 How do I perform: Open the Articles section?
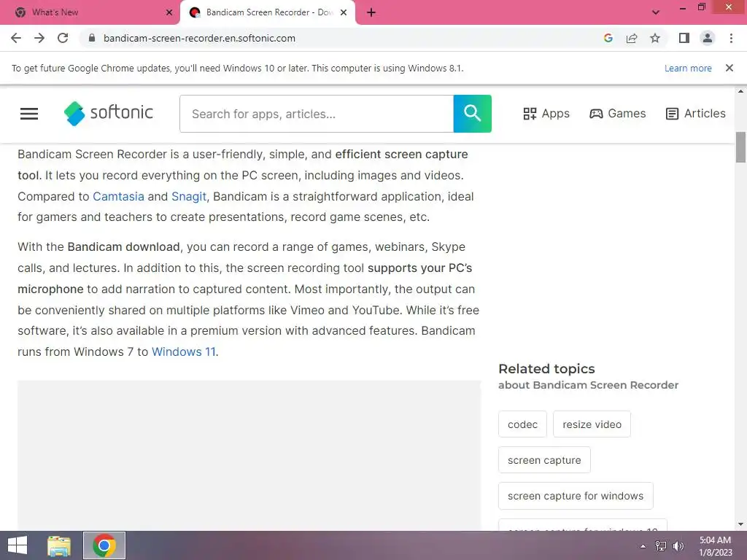pos(695,113)
